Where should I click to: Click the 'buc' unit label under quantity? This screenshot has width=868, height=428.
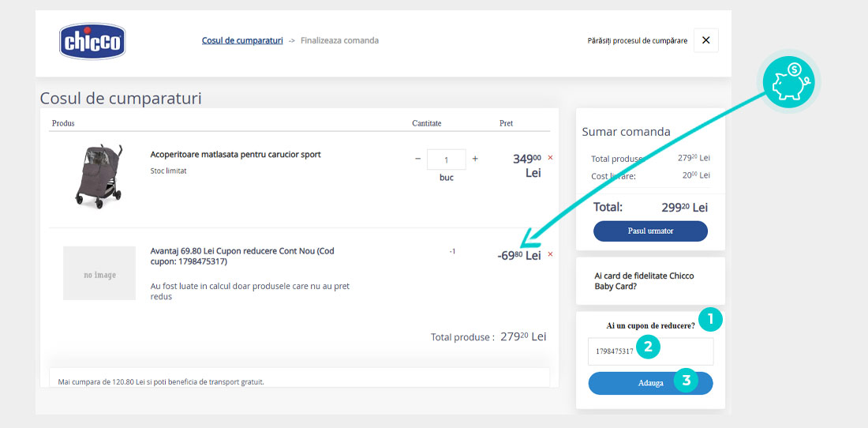coord(446,178)
